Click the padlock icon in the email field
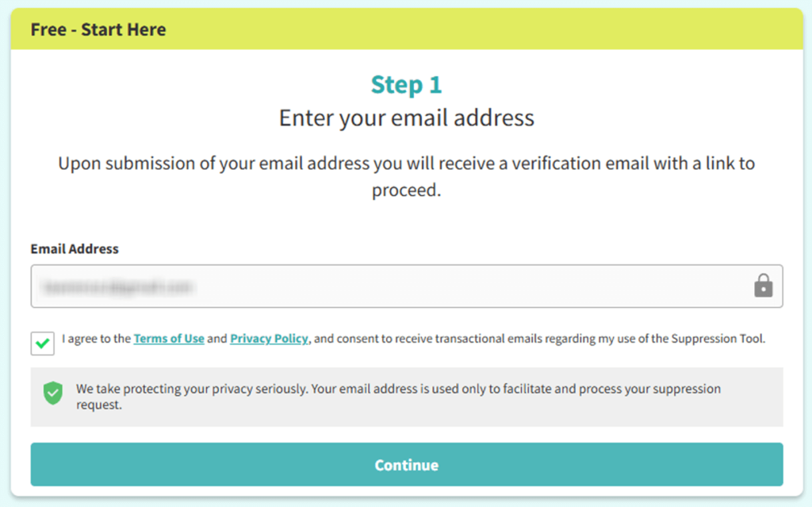This screenshot has height=507, width=812. point(763,286)
